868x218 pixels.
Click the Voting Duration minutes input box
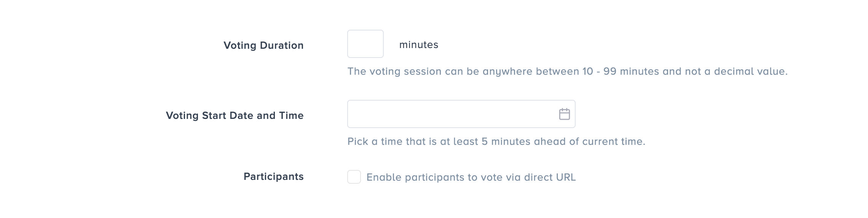tap(365, 44)
